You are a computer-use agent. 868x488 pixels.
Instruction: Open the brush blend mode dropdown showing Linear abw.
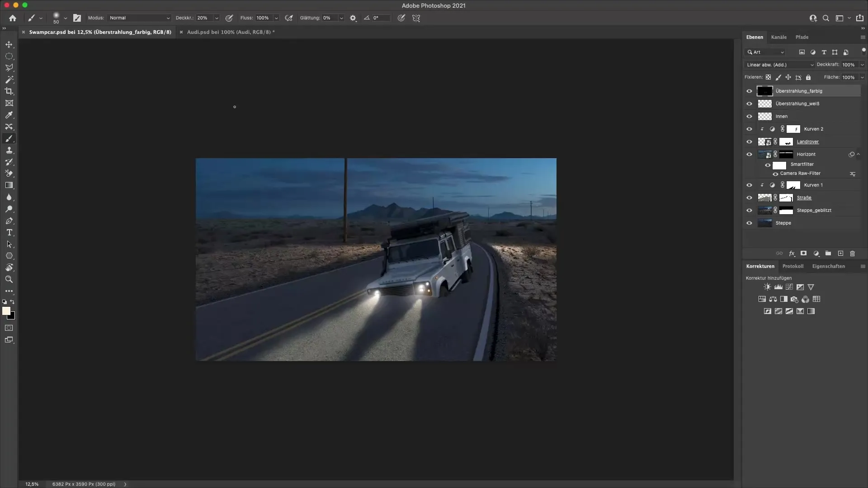click(778, 65)
